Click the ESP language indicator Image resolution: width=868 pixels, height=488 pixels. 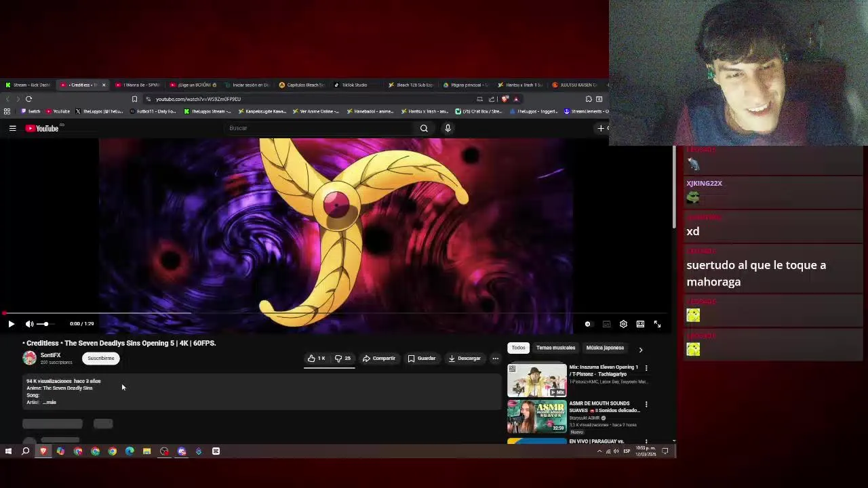627,451
